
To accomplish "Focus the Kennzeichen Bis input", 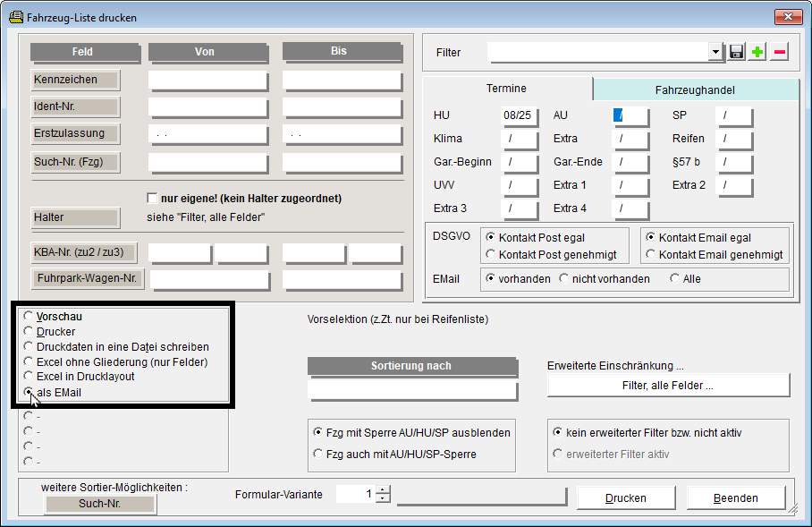I will (342, 81).
